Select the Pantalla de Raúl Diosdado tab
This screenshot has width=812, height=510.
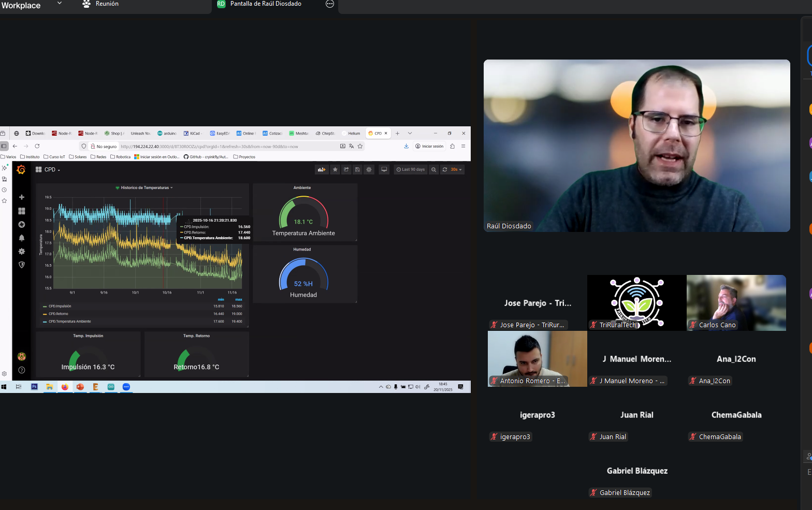pyautogui.click(x=266, y=4)
